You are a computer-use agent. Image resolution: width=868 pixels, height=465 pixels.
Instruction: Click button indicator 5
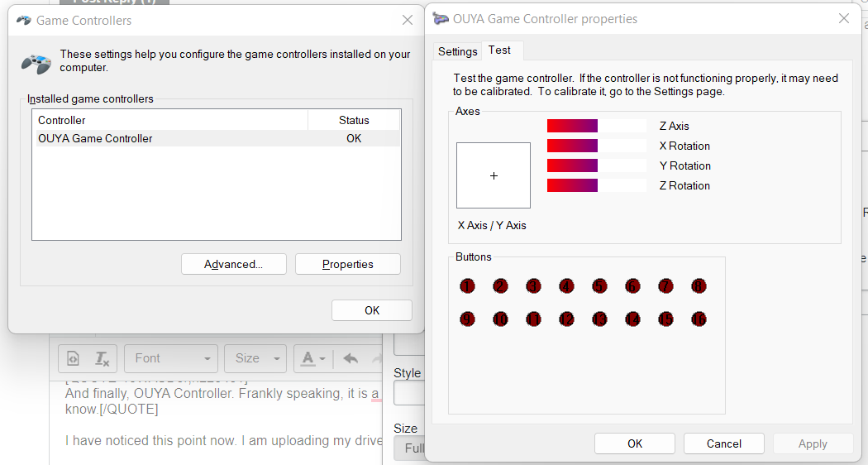tap(599, 286)
